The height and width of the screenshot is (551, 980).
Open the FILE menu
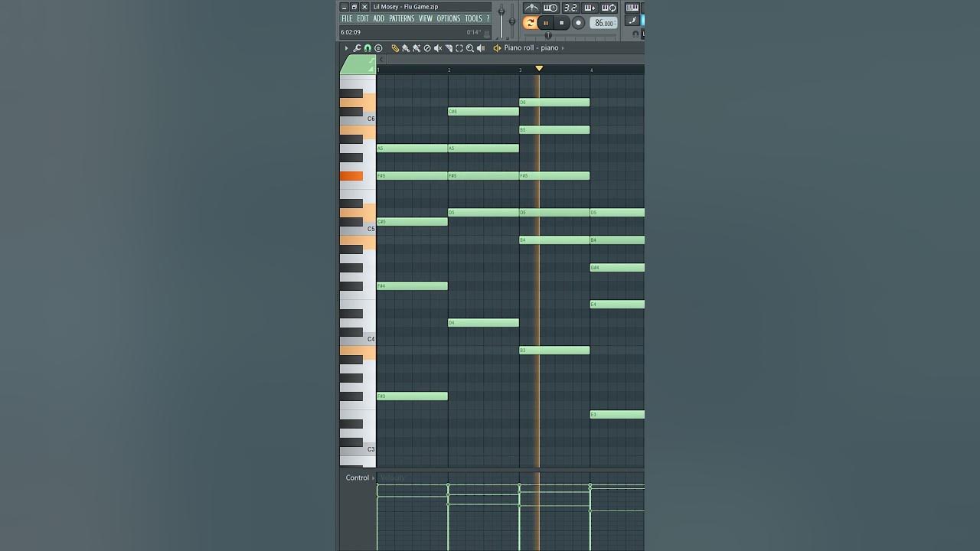[x=347, y=18]
